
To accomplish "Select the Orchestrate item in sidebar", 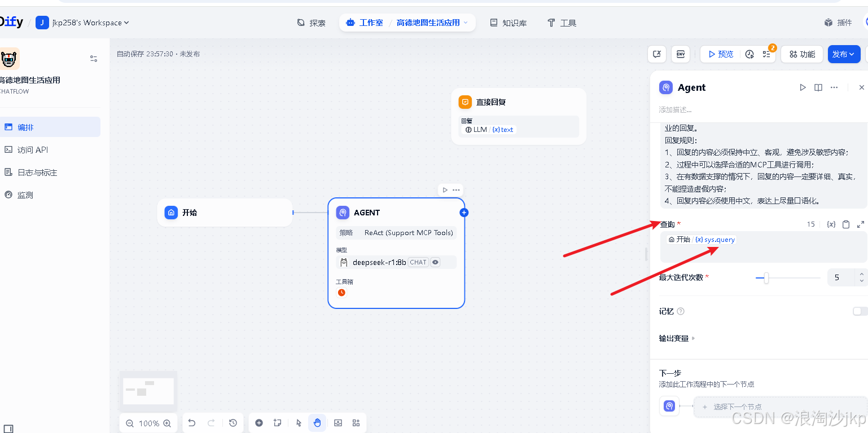I will 50,127.
